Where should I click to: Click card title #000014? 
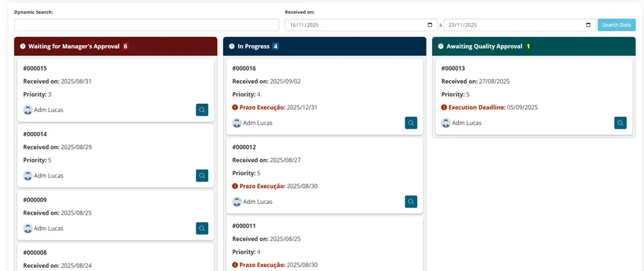35,134
